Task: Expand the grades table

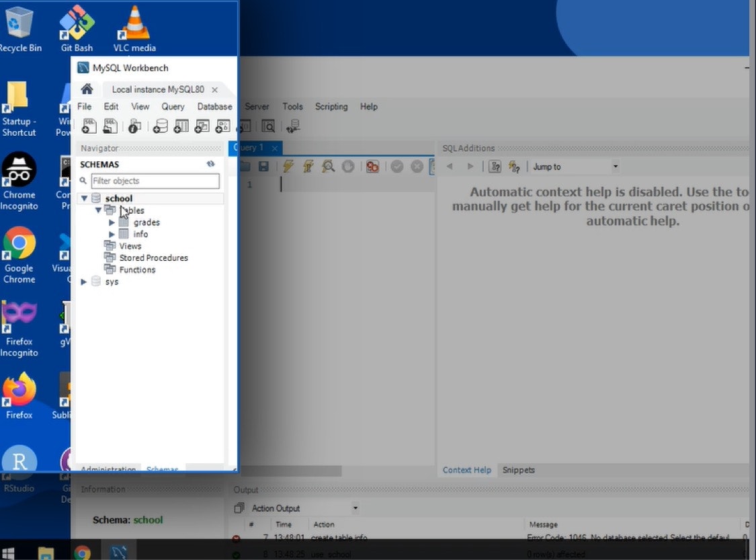Action: (x=112, y=223)
